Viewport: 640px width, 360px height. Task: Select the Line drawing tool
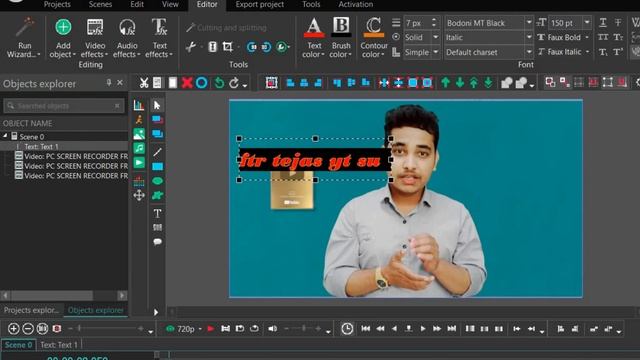(x=157, y=152)
